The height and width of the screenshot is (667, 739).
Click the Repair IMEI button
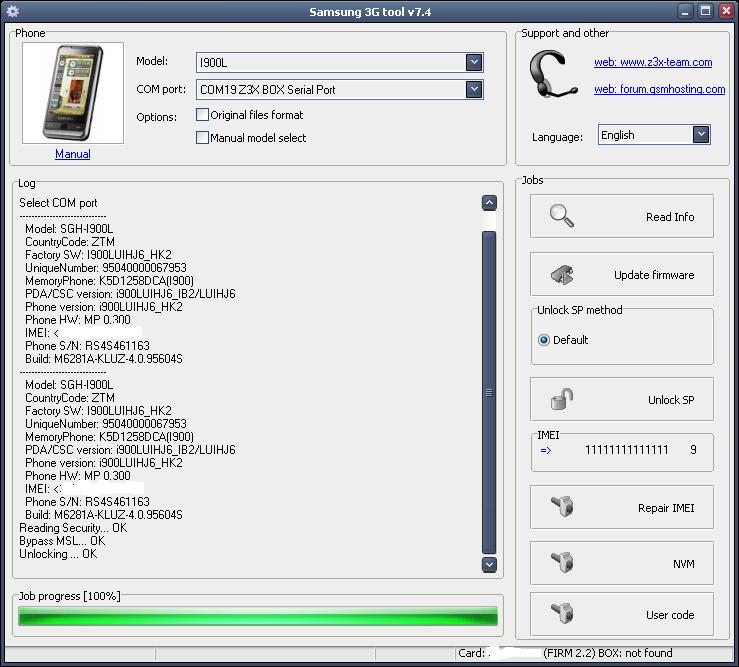pos(622,507)
